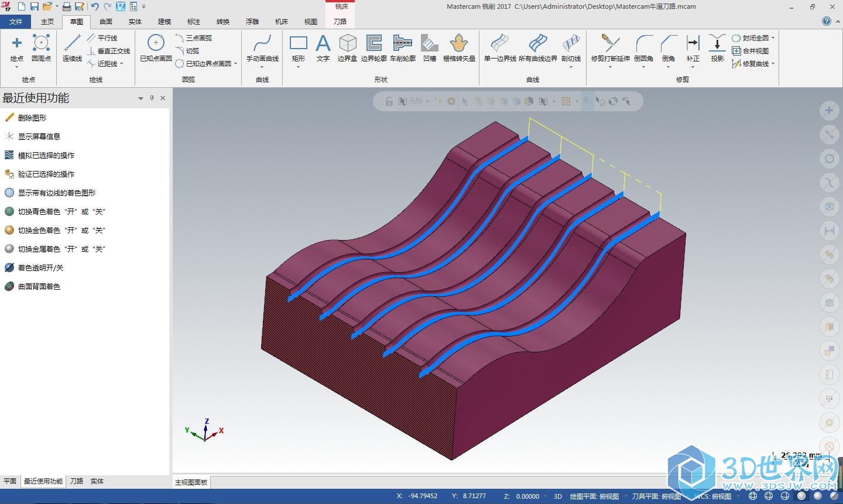
Task: Open the 修复曲线 dropdown
Action: (773, 64)
